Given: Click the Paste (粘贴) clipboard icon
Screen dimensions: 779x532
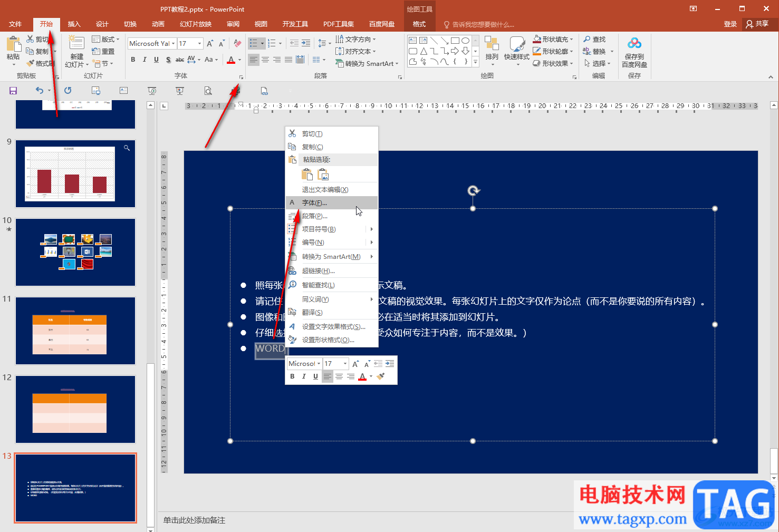Looking at the screenshot, I should coord(13,44).
